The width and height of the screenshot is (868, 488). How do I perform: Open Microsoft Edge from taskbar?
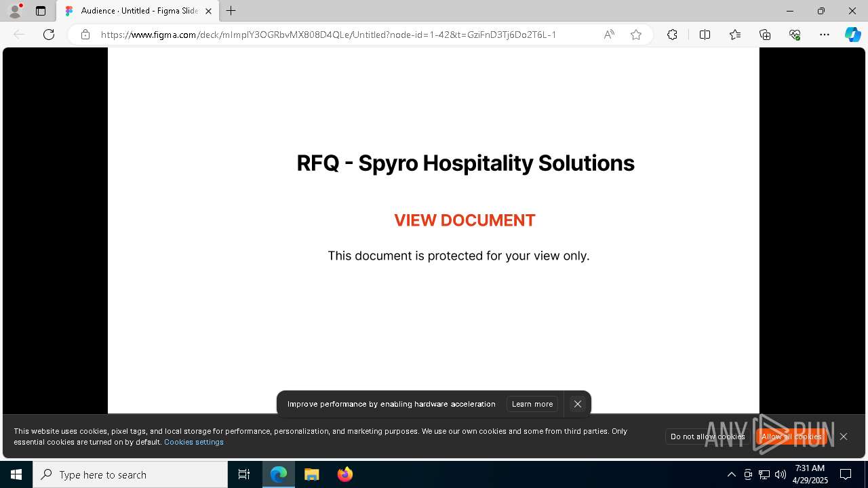coord(279,474)
